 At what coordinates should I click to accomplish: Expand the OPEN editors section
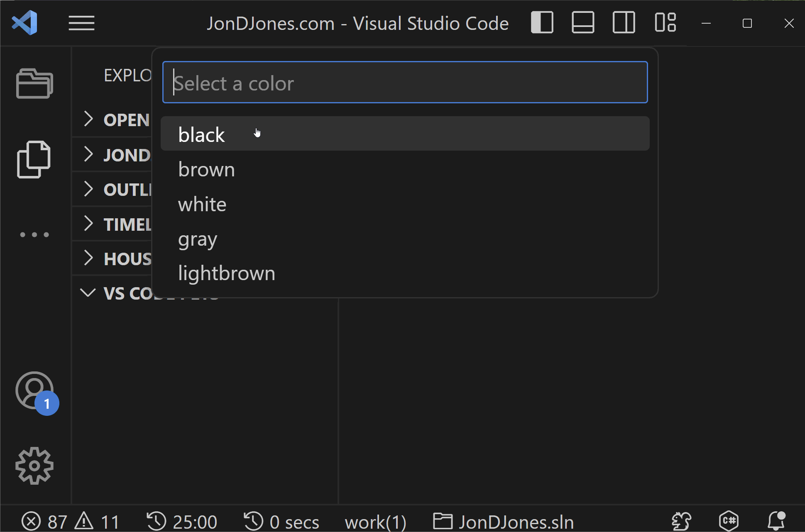88,119
